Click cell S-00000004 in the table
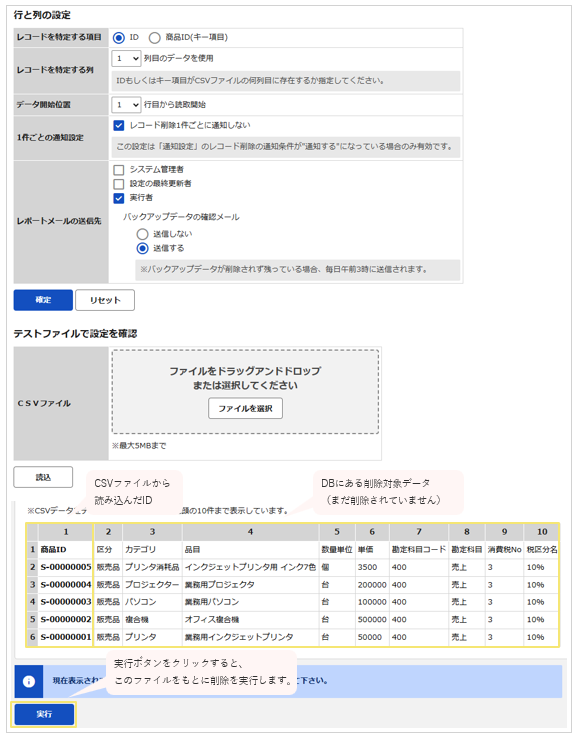The width and height of the screenshot is (577, 734). click(66, 585)
